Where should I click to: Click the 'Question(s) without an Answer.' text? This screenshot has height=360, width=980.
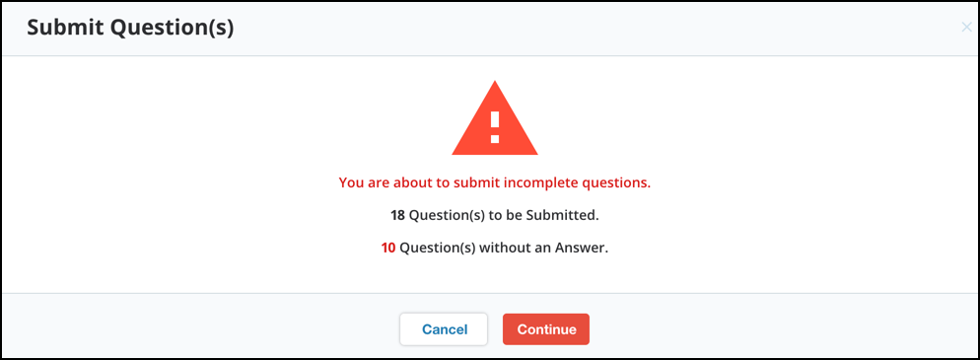(504, 249)
